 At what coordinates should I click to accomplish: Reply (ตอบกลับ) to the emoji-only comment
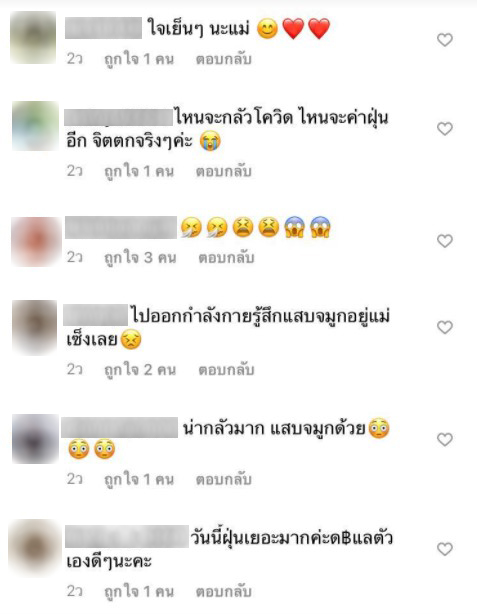pos(226,258)
